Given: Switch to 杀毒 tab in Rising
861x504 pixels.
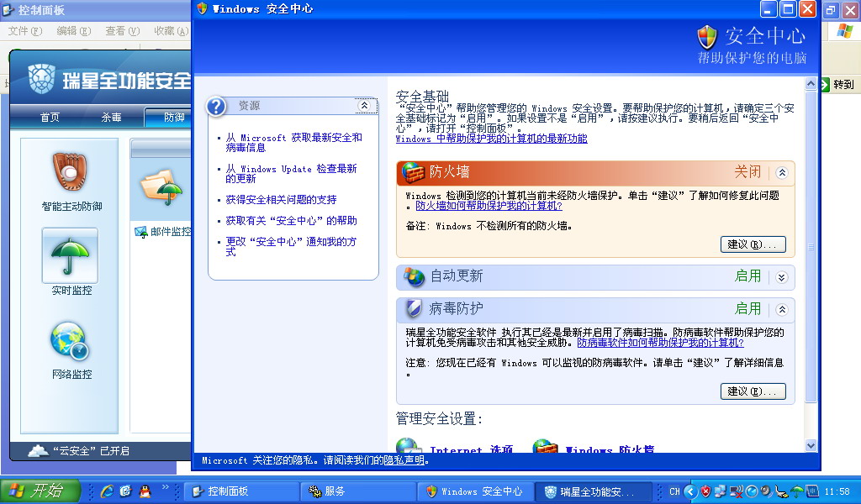Looking at the screenshot, I should [x=112, y=117].
